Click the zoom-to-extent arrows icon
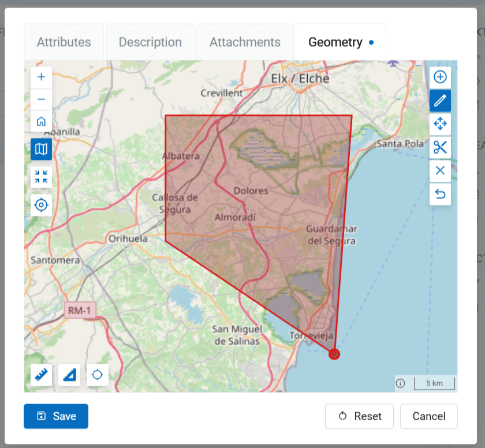 click(x=41, y=177)
